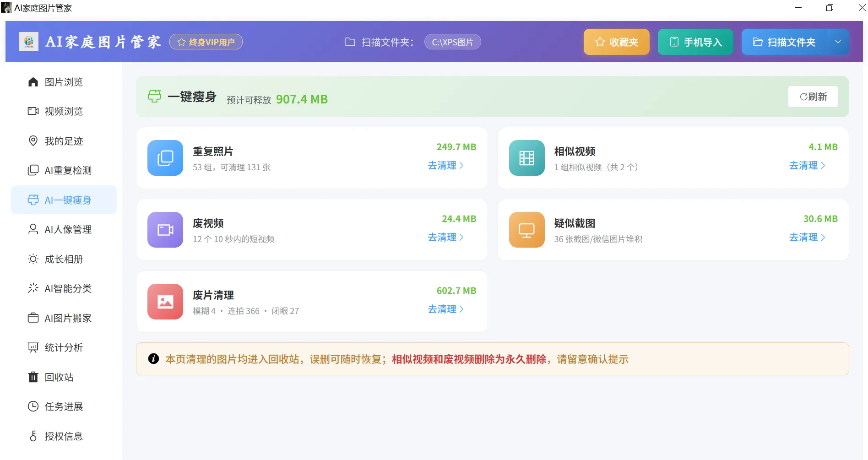The image size is (868, 460).
Task: Refresh results with the 刷新 button
Action: pos(813,97)
